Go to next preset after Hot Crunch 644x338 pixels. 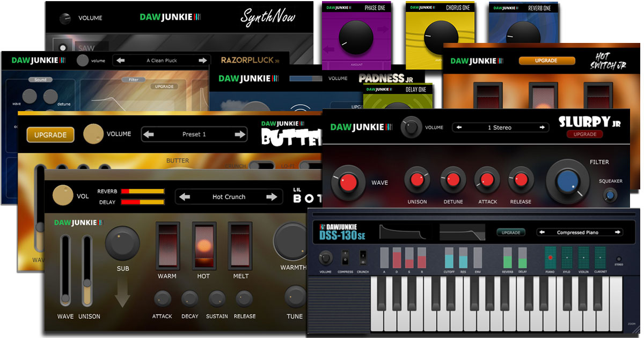pos(272,197)
